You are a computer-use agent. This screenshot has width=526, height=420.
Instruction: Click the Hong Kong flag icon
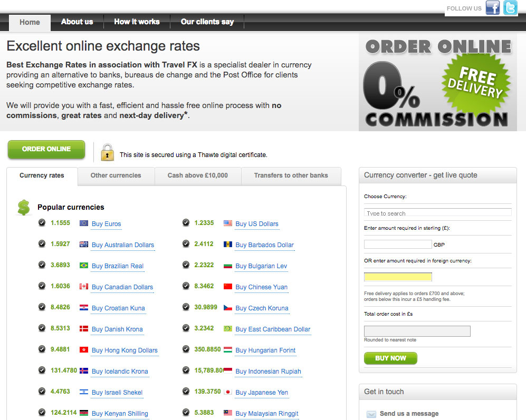coord(84,350)
